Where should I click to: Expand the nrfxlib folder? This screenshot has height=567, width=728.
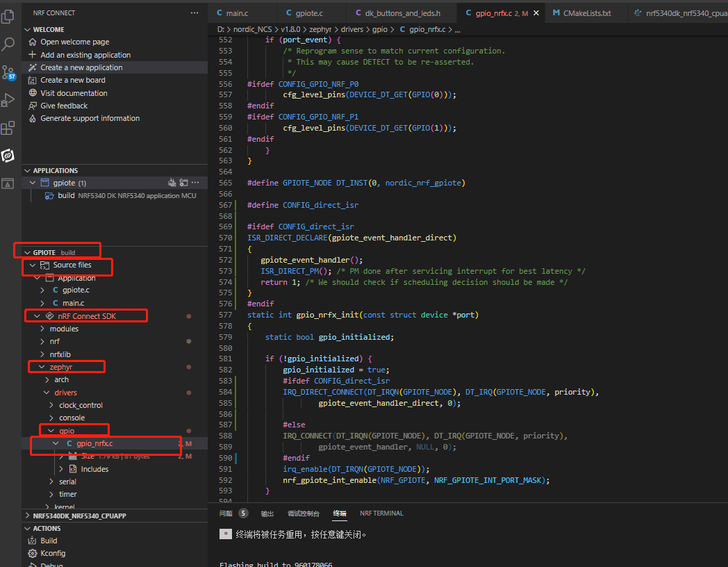tap(42, 354)
